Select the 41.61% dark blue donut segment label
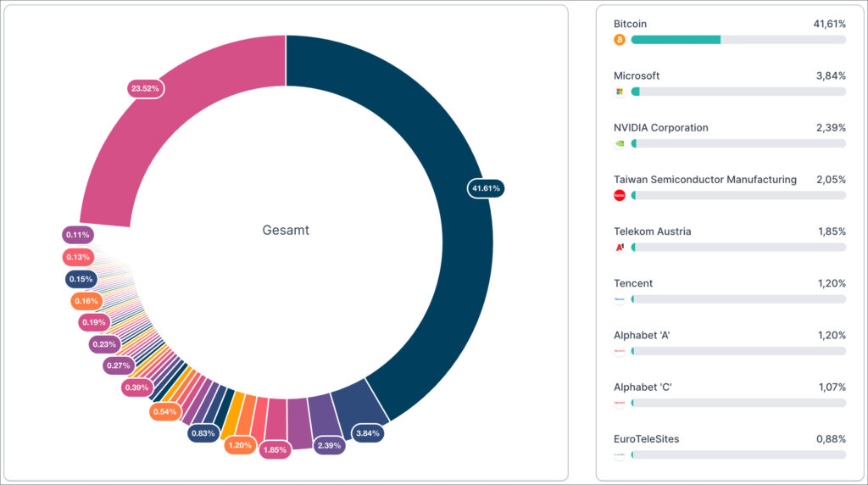This screenshot has width=868, height=485. pyautogui.click(x=486, y=188)
